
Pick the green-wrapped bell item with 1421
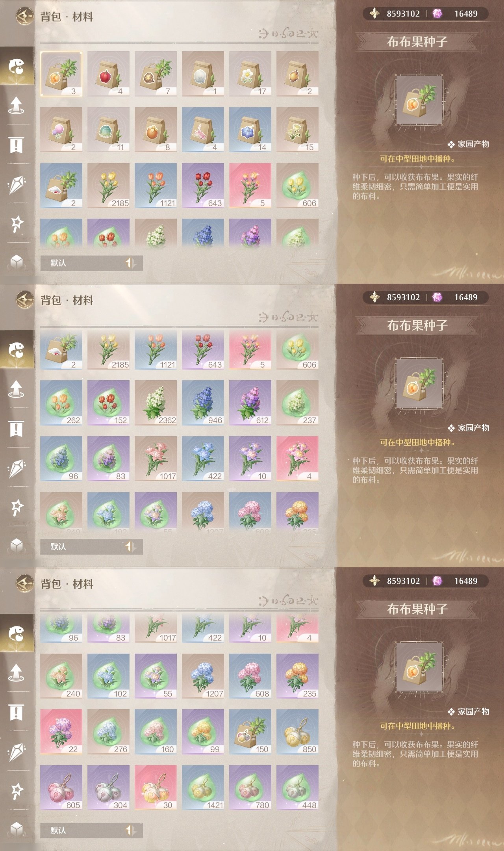[203, 788]
